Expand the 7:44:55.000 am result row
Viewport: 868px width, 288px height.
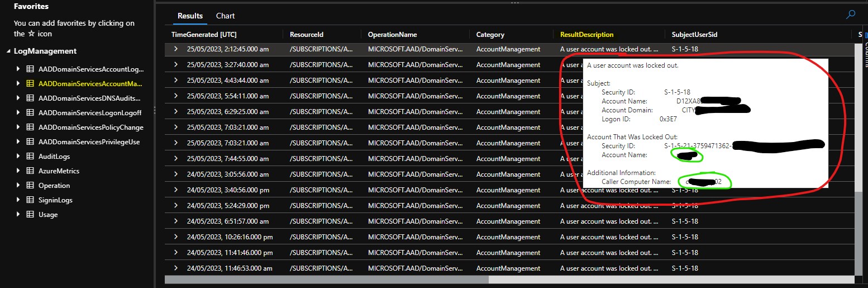pyautogui.click(x=176, y=158)
